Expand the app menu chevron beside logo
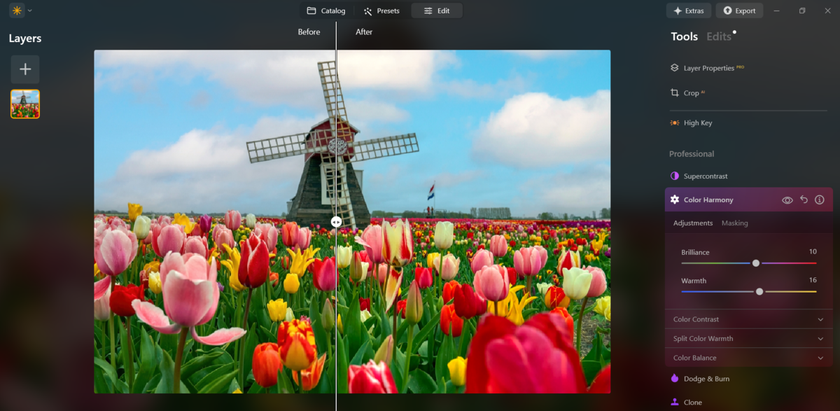The height and width of the screenshot is (411, 840). click(x=29, y=10)
